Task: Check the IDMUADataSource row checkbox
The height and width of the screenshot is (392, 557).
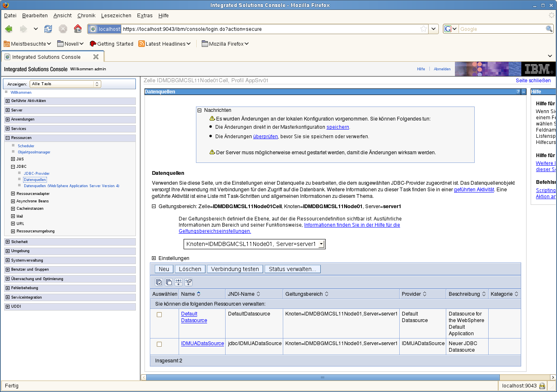Action: (159, 344)
